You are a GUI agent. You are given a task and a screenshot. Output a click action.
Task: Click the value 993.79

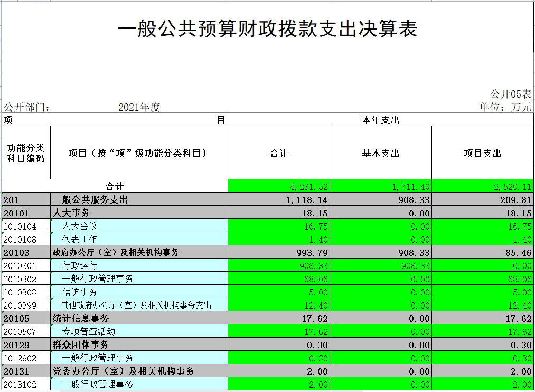point(279,252)
